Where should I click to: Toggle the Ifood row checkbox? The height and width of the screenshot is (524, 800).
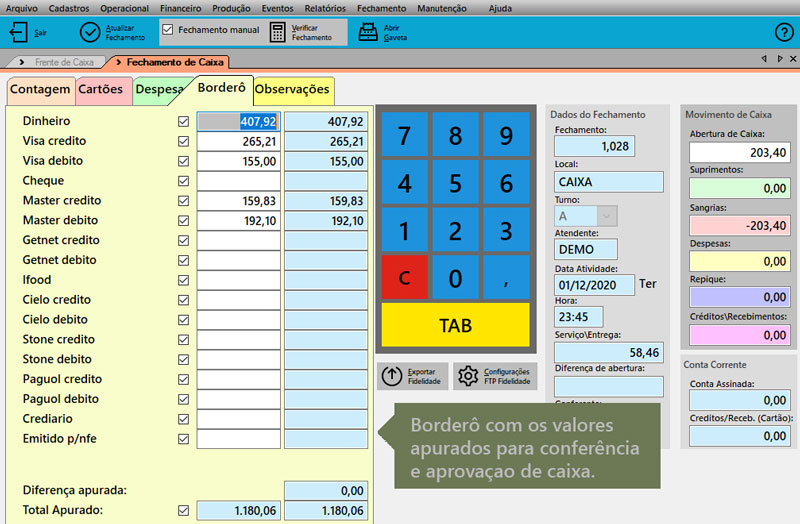[183, 280]
